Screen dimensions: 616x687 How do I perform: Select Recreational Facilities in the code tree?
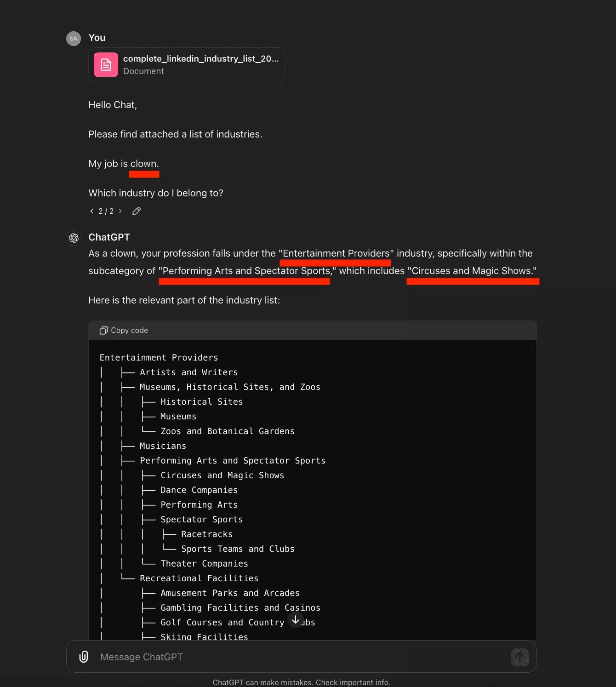click(199, 578)
